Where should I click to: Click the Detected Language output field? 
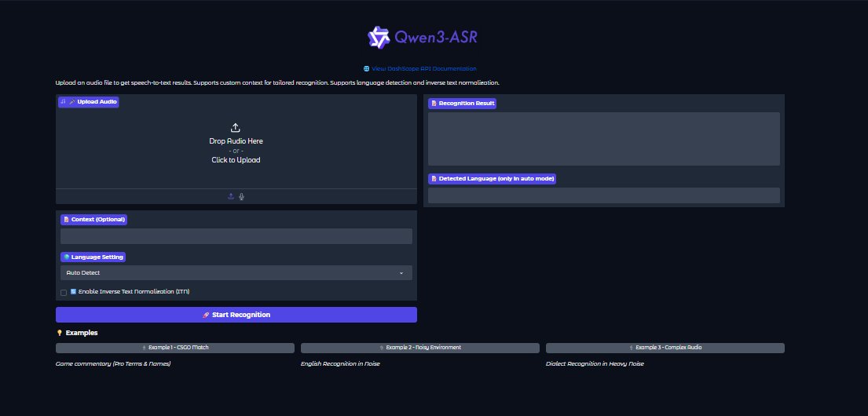point(604,195)
